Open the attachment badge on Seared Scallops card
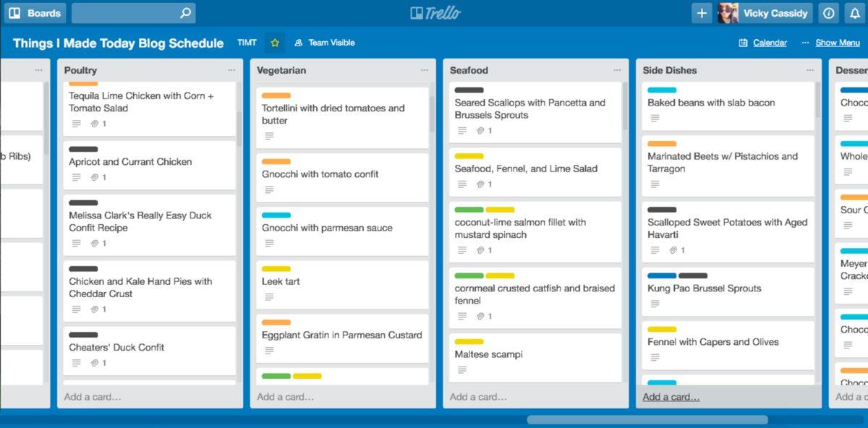 click(x=480, y=131)
